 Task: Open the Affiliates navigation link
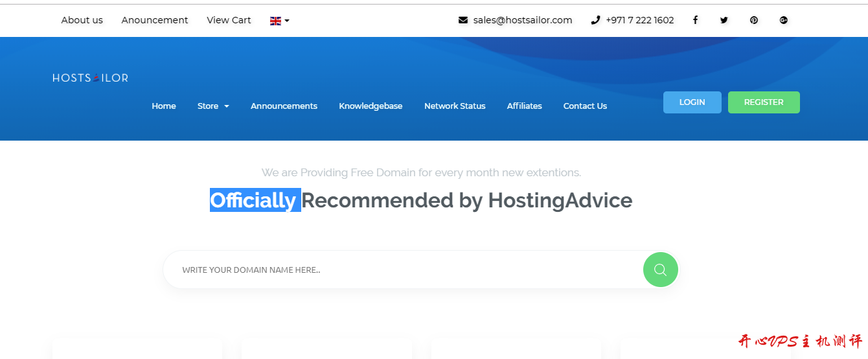pyautogui.click(x=524, y=106)
